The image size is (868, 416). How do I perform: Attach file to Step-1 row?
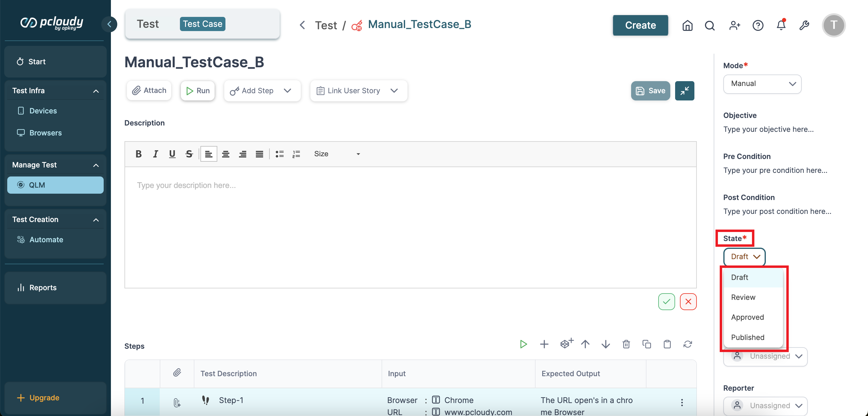point(177,402)
